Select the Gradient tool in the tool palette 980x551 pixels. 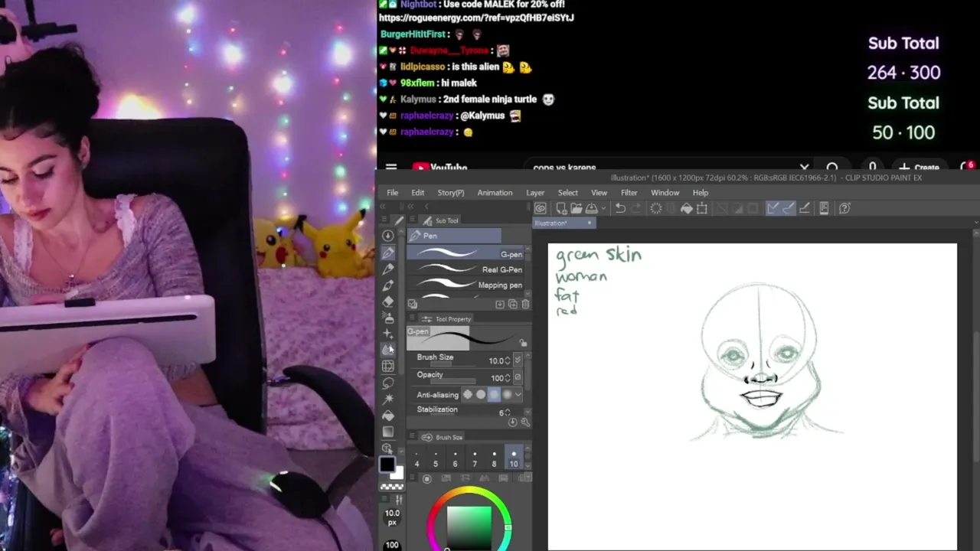point(388,432)
